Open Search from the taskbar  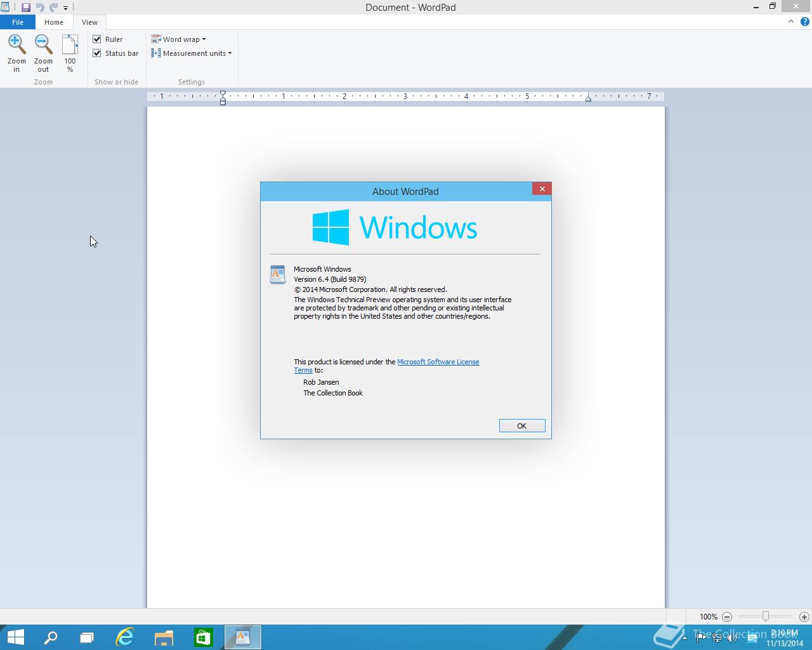(x=50, y=637)
